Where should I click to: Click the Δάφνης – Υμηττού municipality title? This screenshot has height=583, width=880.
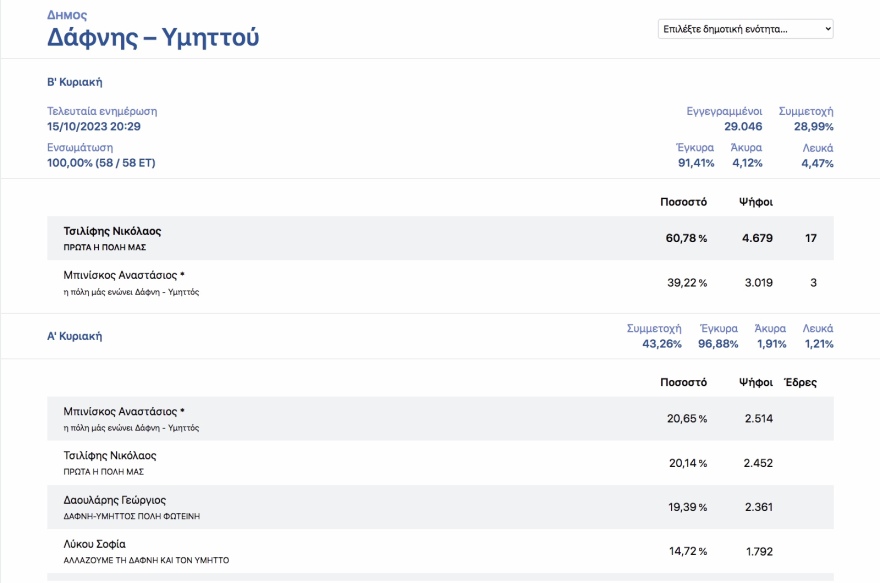point(153,38)
